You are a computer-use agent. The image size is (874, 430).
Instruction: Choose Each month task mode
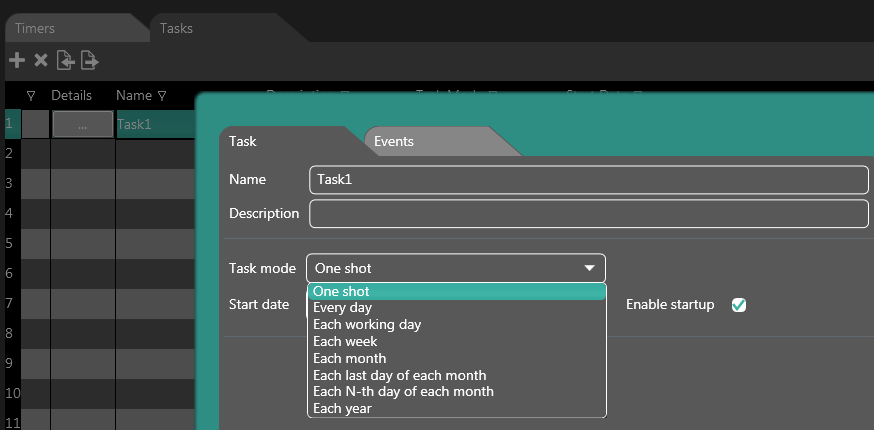click(x=457, y=357)
